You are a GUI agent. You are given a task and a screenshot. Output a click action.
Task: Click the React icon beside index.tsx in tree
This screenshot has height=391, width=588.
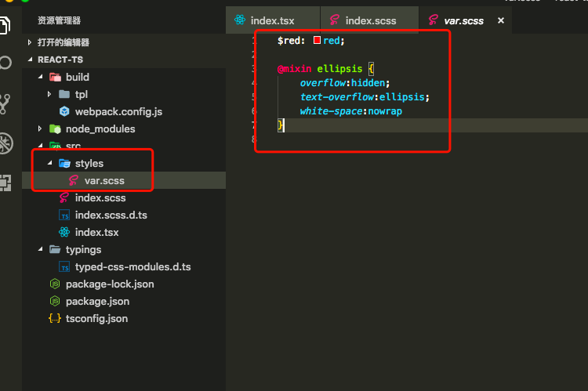[x=64, y=232]
